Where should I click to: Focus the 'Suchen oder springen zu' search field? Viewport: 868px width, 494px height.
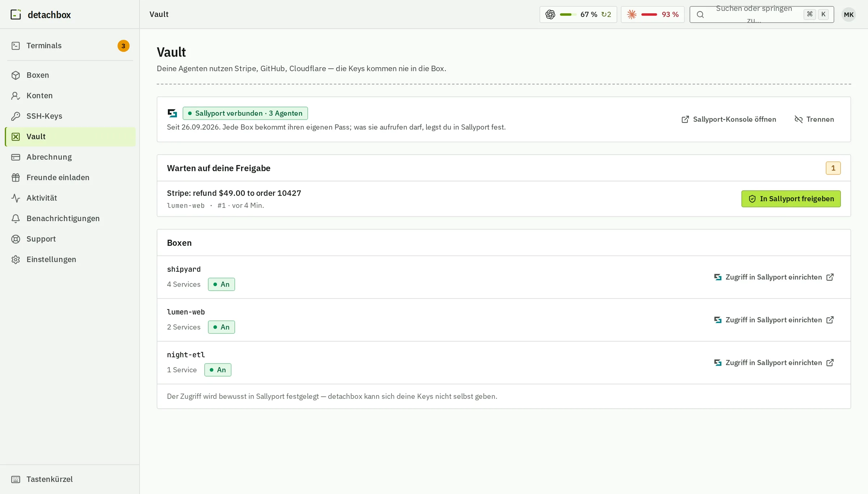pyautogui.click(x=762, y=14)
